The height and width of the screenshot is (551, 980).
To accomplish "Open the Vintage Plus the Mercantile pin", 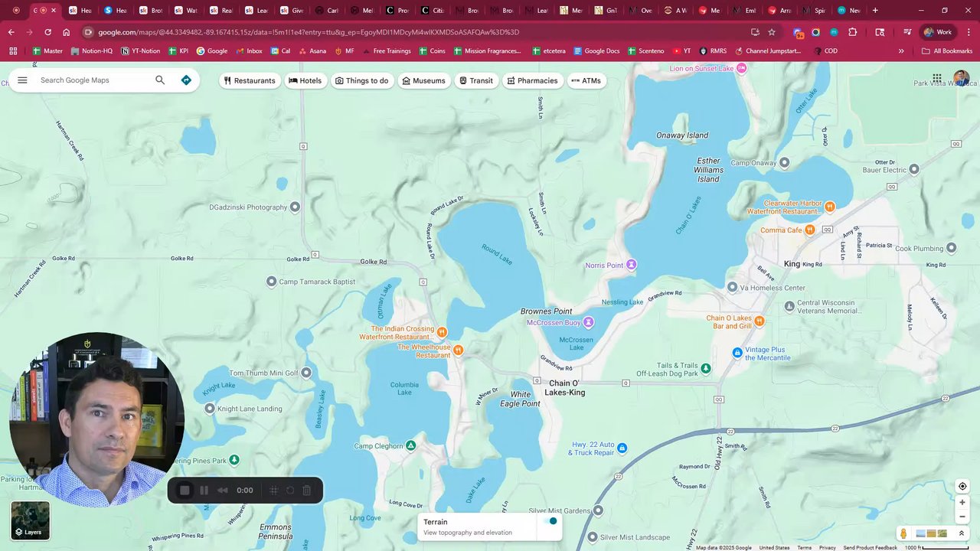I will 737,353.
